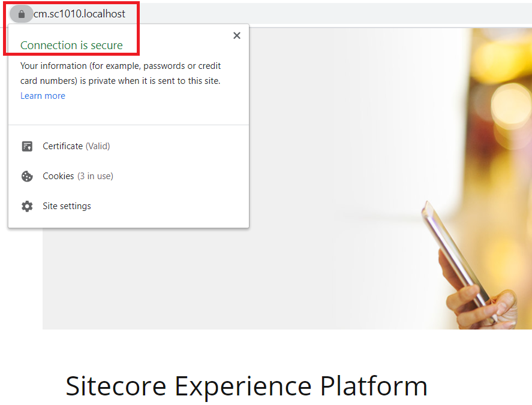Click the privacy description text in popup
The image size is (532, 405).
tap(120, 73)
